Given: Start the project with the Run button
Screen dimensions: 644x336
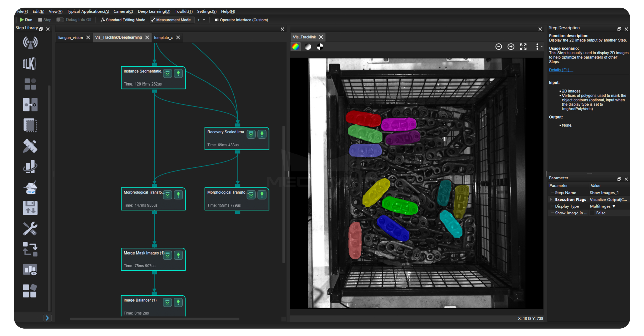Looking at the screenshot, I should point(26,20).
